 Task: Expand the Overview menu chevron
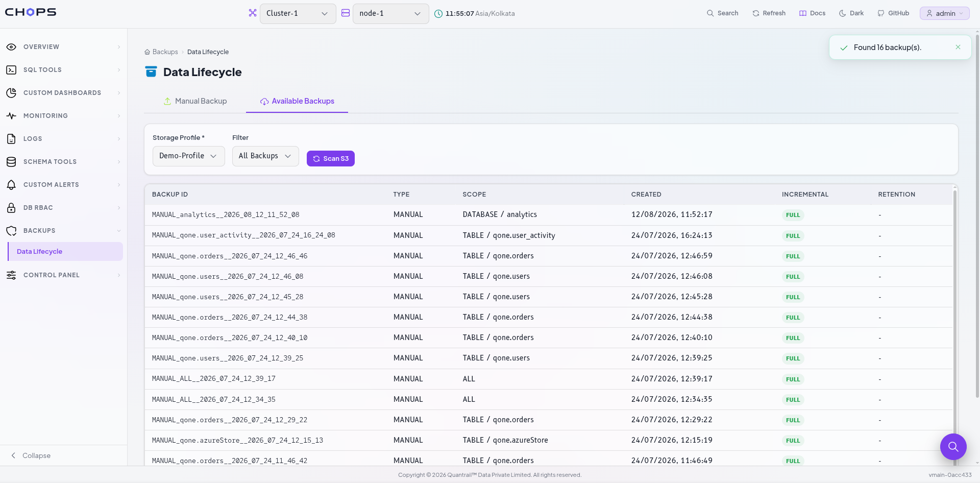click(x=118, y=47)
